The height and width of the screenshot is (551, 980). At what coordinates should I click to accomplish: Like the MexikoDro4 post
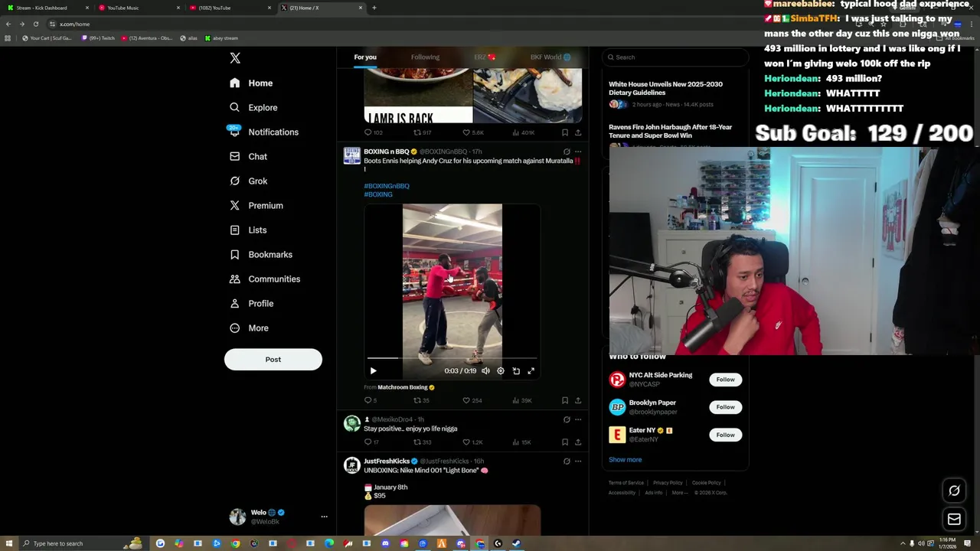[472, 442]
